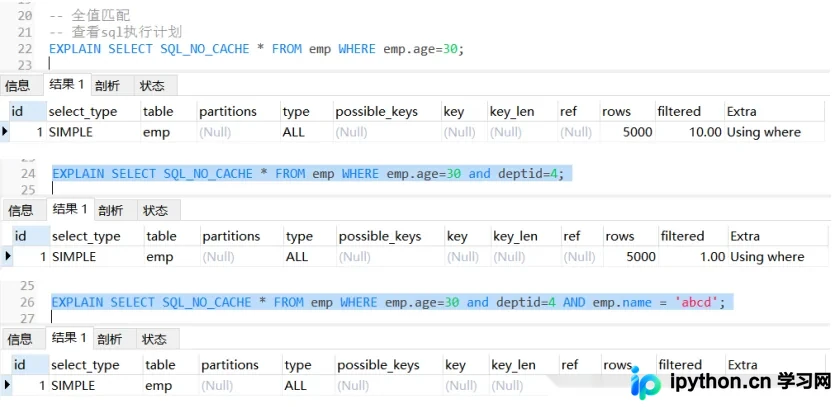Click the id column header in the first grid

[x=28, y=111]
